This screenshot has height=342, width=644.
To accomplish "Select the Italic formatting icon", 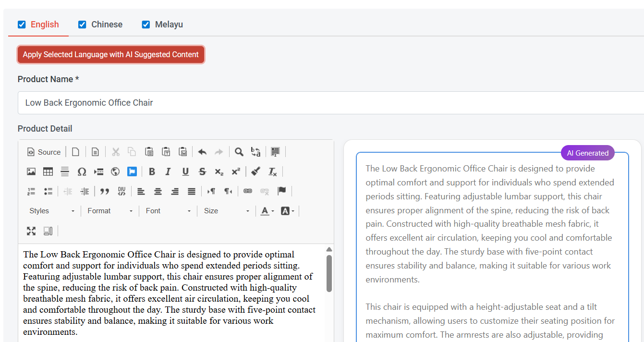I will coord(169,171).
